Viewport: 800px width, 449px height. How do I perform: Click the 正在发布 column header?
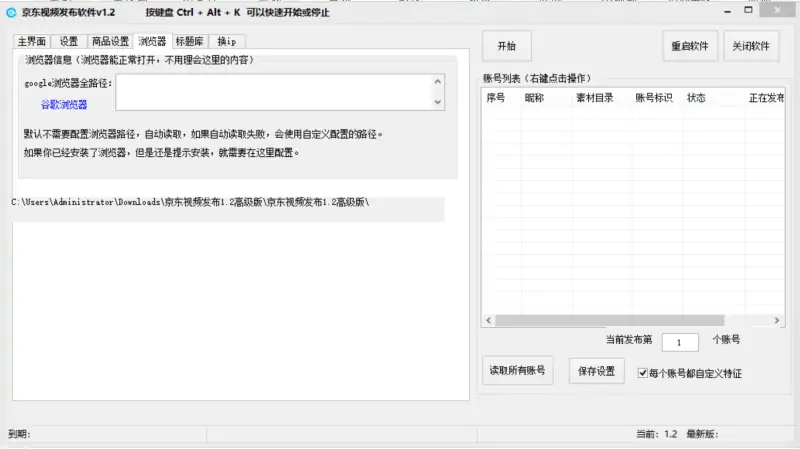click(766, 98)
